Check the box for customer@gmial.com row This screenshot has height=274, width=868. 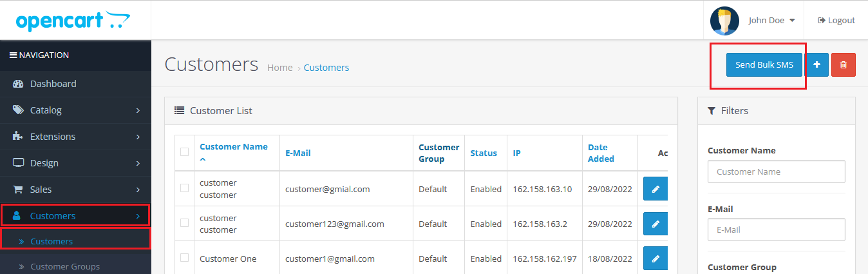185,188
